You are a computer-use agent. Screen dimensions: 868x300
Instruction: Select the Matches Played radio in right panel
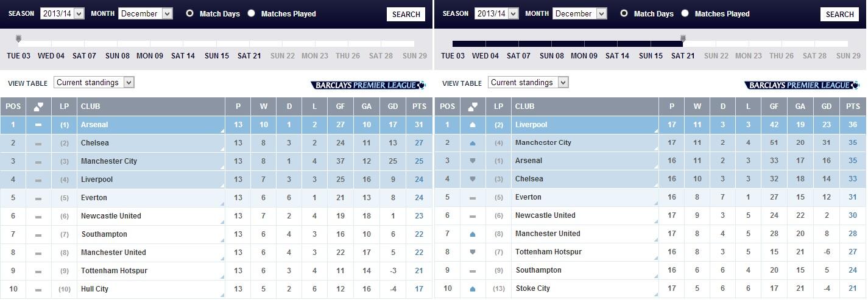click(685, 13)
